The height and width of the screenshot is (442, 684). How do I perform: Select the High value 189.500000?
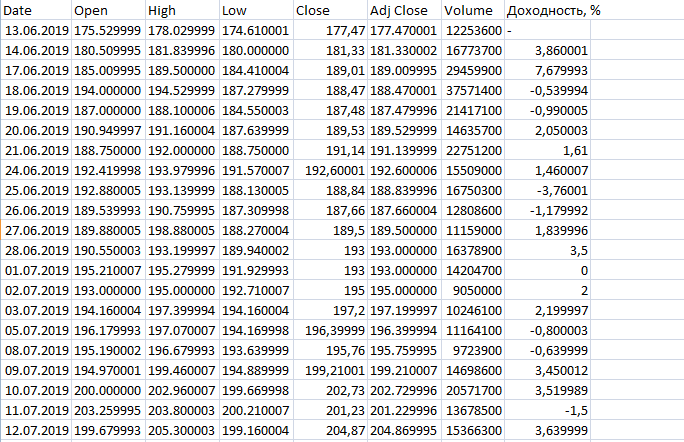point(181,71)
